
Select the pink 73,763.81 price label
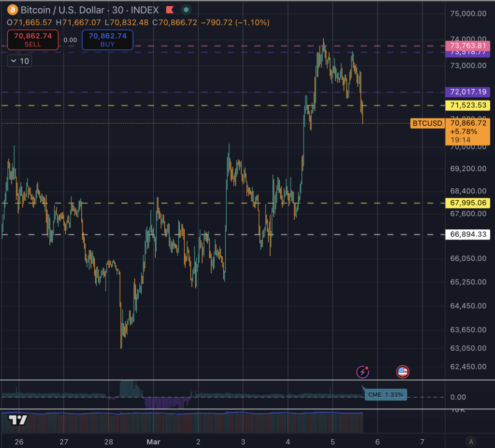point(467,46)
